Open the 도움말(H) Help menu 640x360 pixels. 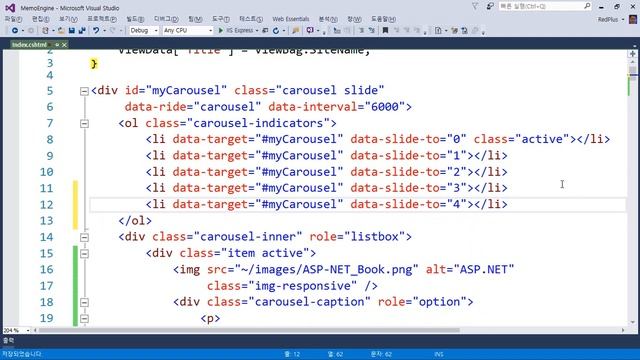pyautogui.click(x=383, y=19)
